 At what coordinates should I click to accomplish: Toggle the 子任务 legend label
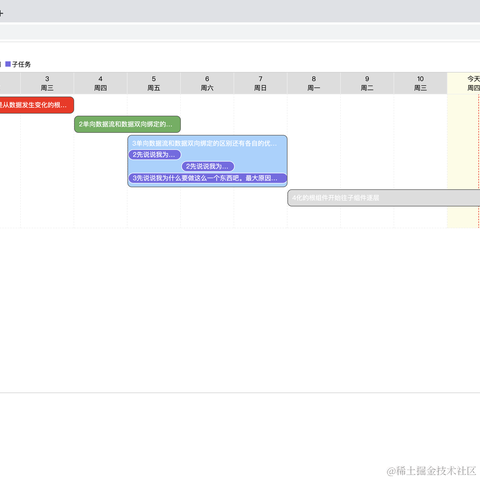tap(22, 64)
